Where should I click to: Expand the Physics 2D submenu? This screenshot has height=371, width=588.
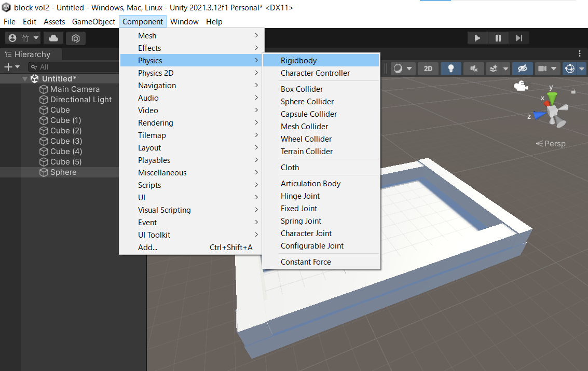click(192, 73)
